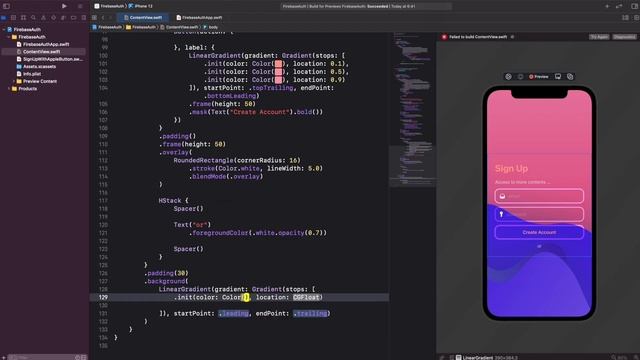Click the password field in preview
The height and width of the screenshot is (360, 640).
[539, 214]
